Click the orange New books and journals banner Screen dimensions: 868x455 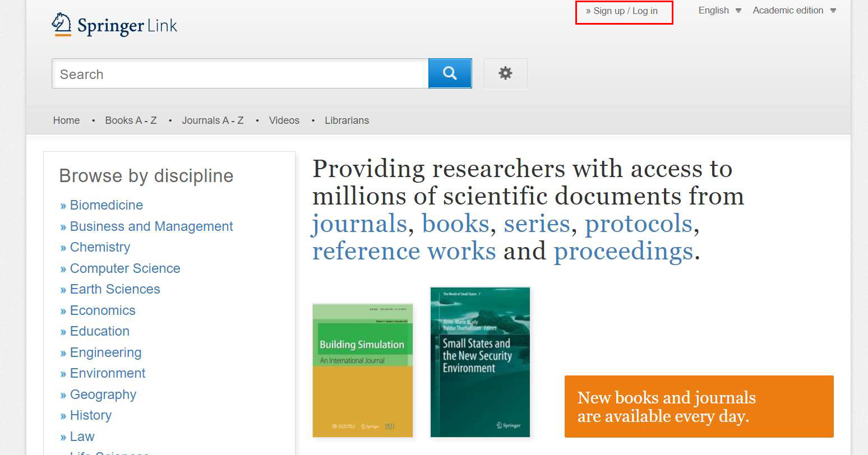coord(699,406)
